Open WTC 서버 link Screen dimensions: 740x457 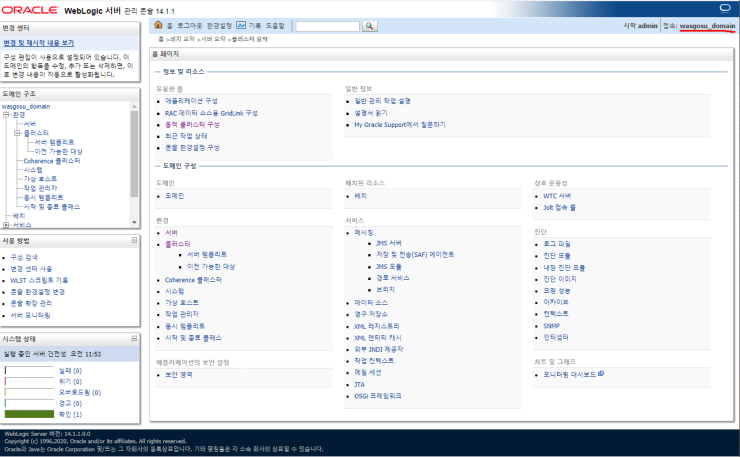[557, 196]
